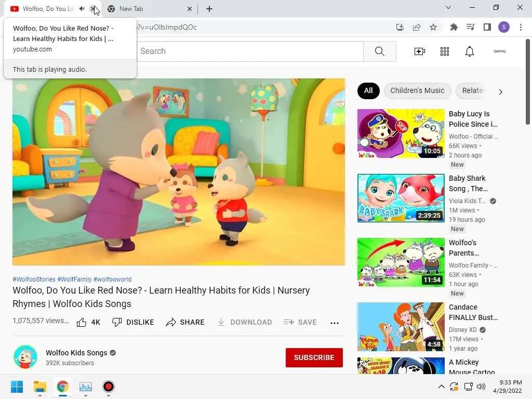Open more actions three-dot menu

(335, 323)
